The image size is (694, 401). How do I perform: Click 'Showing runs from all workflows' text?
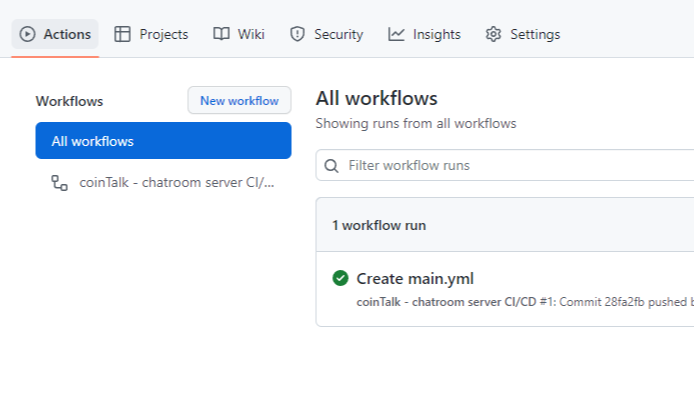tap(416, 123)
